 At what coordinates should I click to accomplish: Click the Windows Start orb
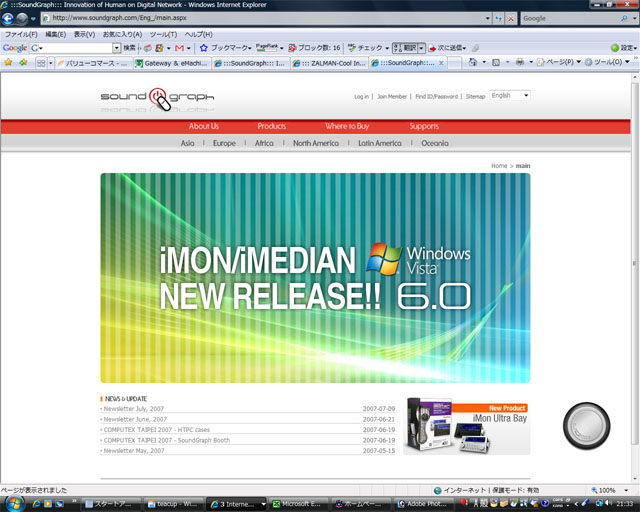coord(14,503)
